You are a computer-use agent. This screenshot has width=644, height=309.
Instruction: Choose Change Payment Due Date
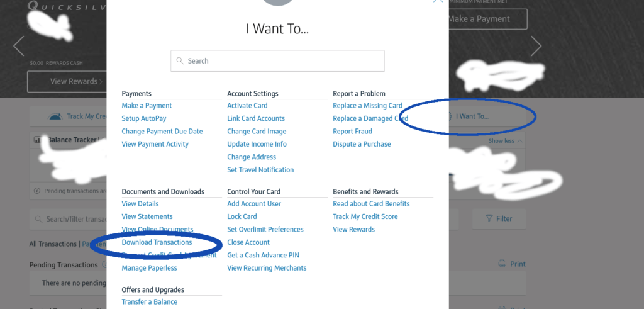(x=162, y=132)
